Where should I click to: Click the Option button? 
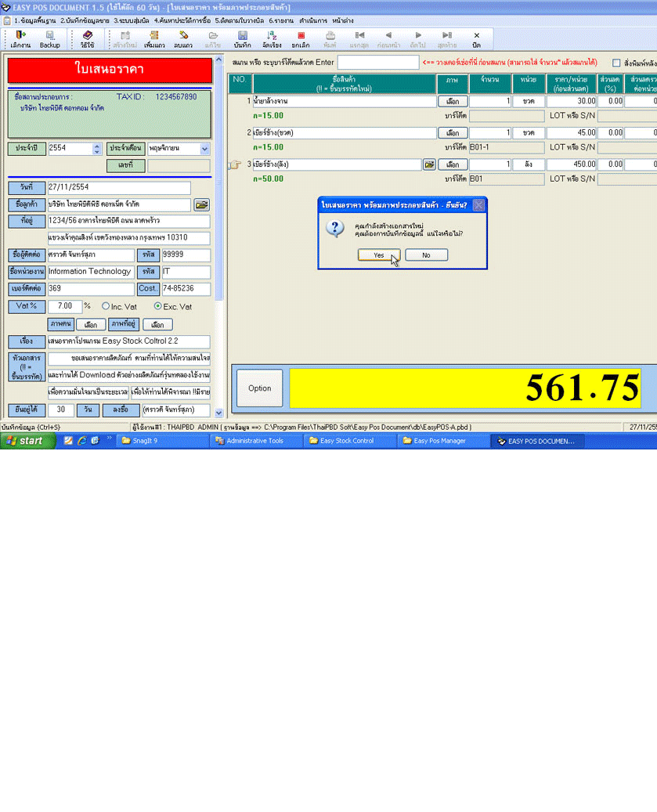(x=260, y=388)
